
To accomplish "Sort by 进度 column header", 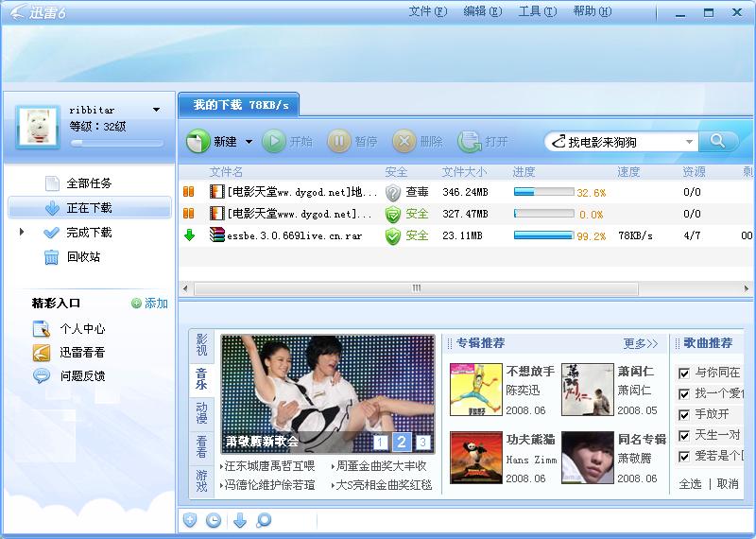I will [x=524, y=172].
